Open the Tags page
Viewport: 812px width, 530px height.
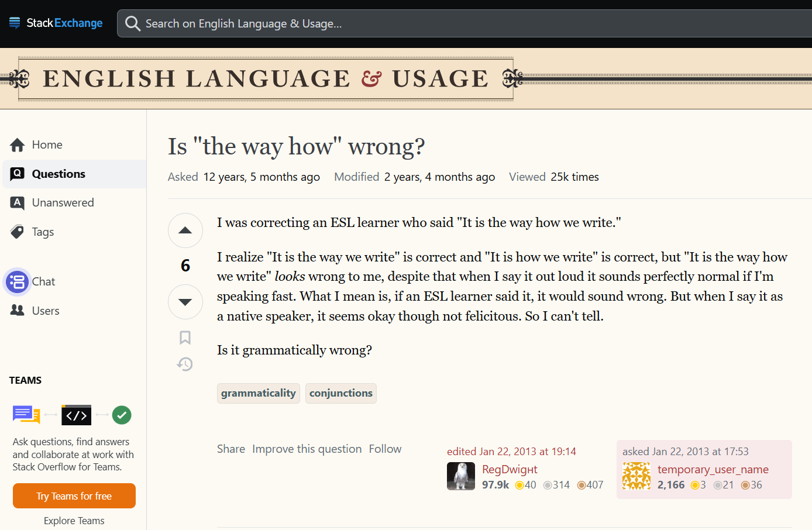pyautogui.click(x=43, y=232)
